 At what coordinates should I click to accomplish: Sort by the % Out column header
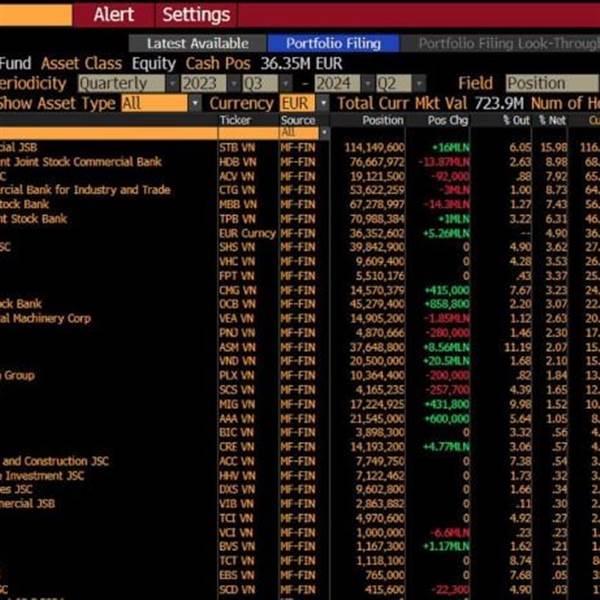[x=517, y=121]
